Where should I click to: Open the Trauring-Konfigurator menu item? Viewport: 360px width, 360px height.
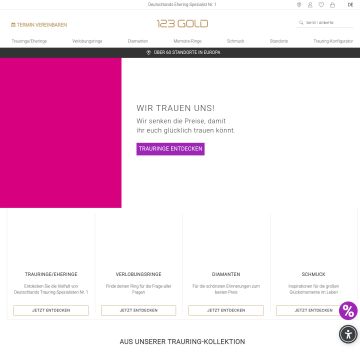pos(333,41)
